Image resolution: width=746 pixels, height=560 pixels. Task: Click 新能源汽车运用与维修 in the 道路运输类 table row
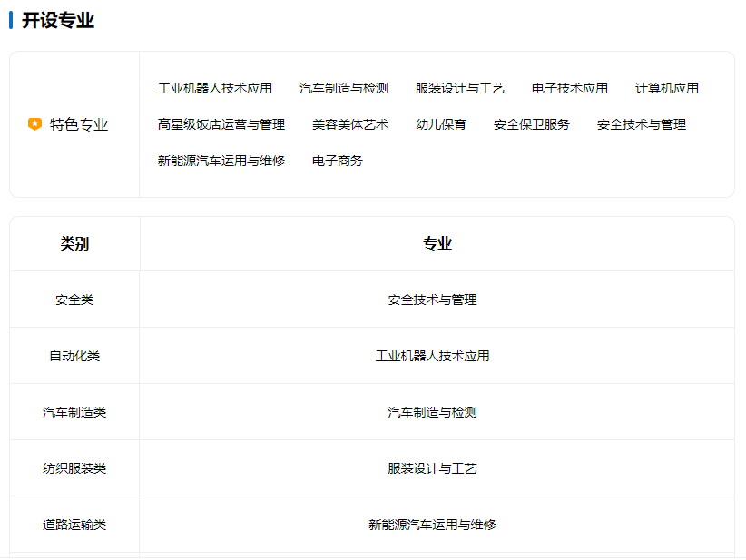pos(433,525)
